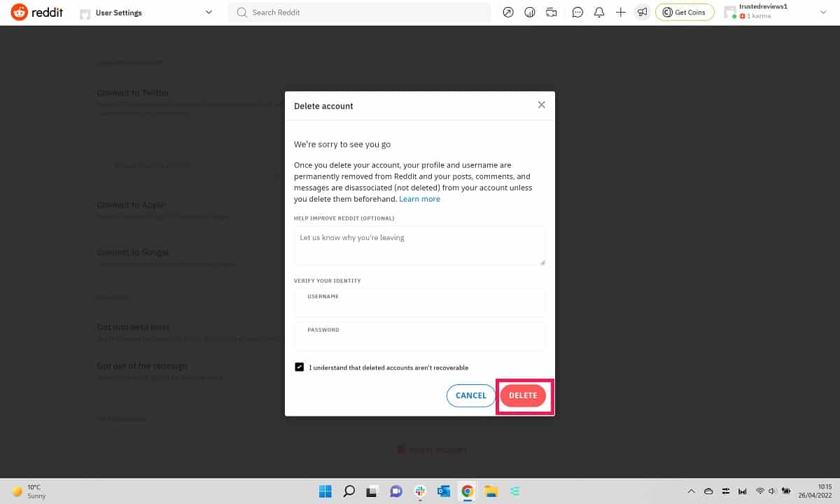Switch to Chrome on the taskbar
The height and width of the screenshot is (504, 840).
pyautogui.click(x=467, y=491)
